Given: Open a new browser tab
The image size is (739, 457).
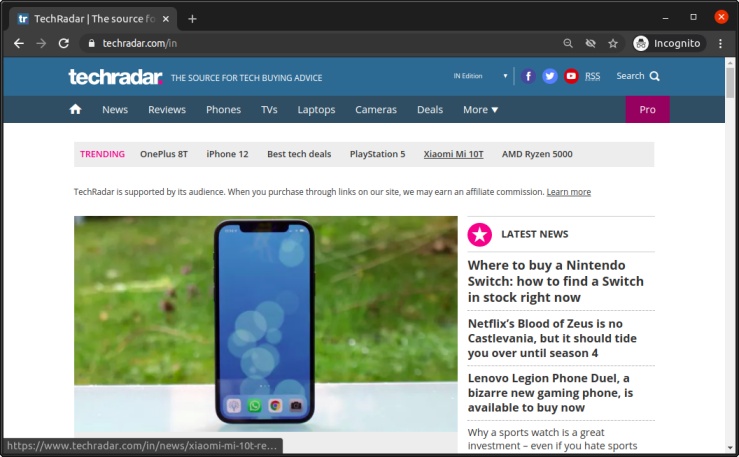Looking at the screenshot, I should click(x=192, y=19).
